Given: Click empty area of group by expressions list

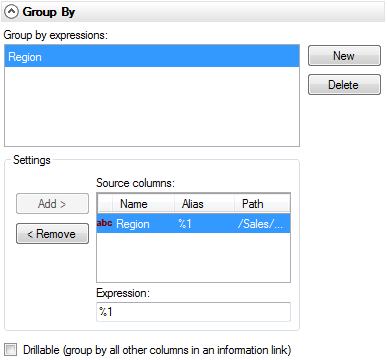Looking at the screenshot, I should [x=152, y=106].
